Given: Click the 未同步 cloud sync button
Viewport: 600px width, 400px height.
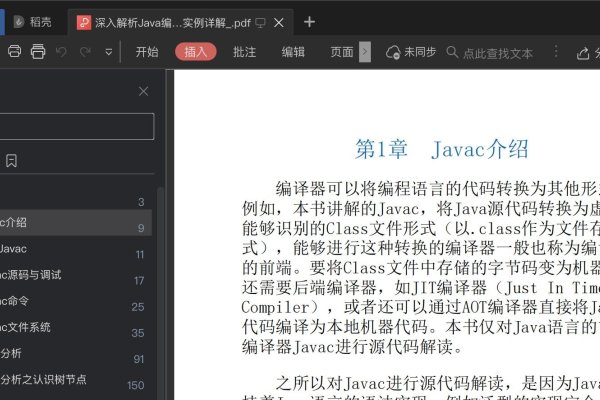Looking at the screenshot, I should [411, 52].
